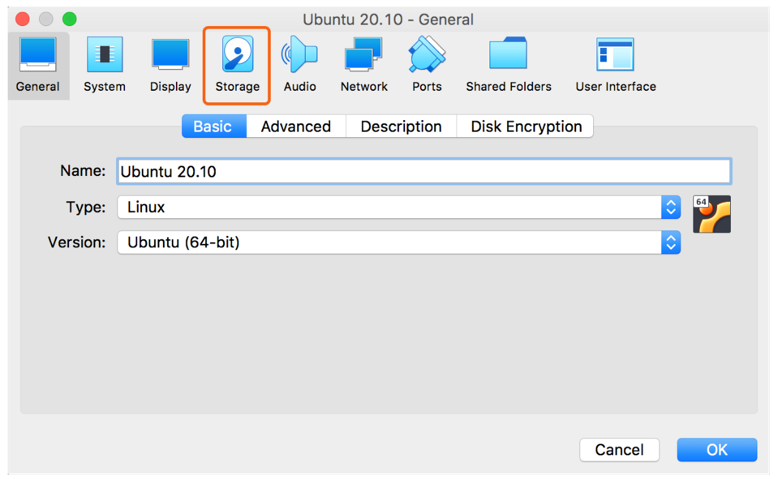The height and width of the screenshot is (479, 777).
Task: Switch to the Description tab
Action: (x=401, y=126)
